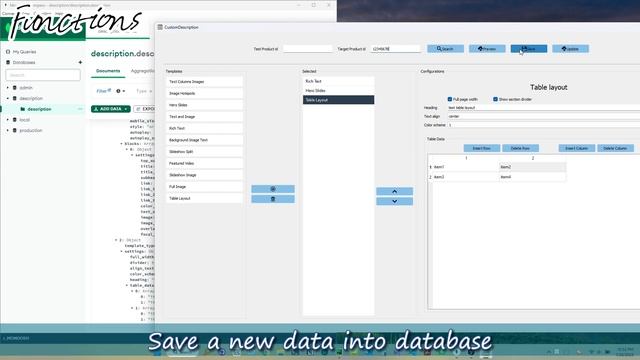
Task: Click the trash delete button below add
Action: click(273, 199)
